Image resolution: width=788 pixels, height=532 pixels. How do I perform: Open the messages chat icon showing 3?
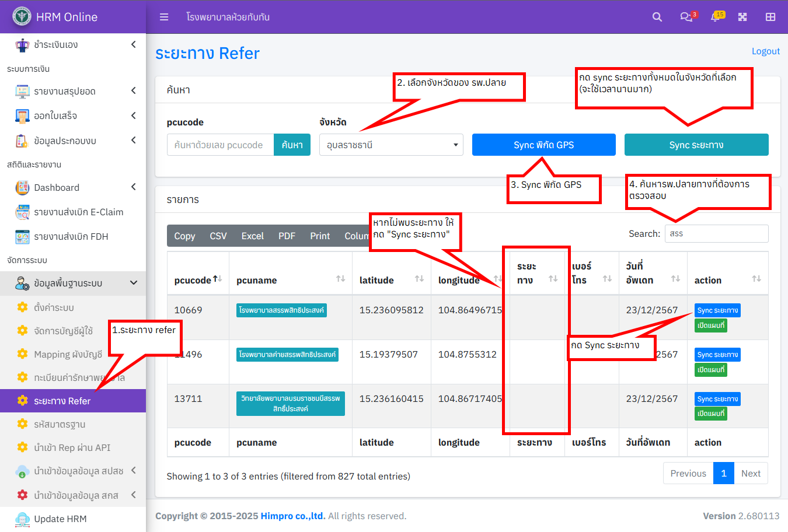pos(684,17)
